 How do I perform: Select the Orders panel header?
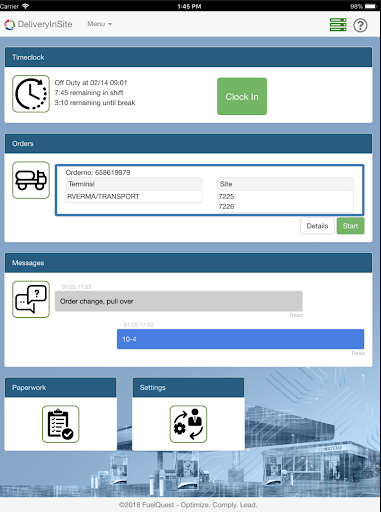(x=188, y=144)
